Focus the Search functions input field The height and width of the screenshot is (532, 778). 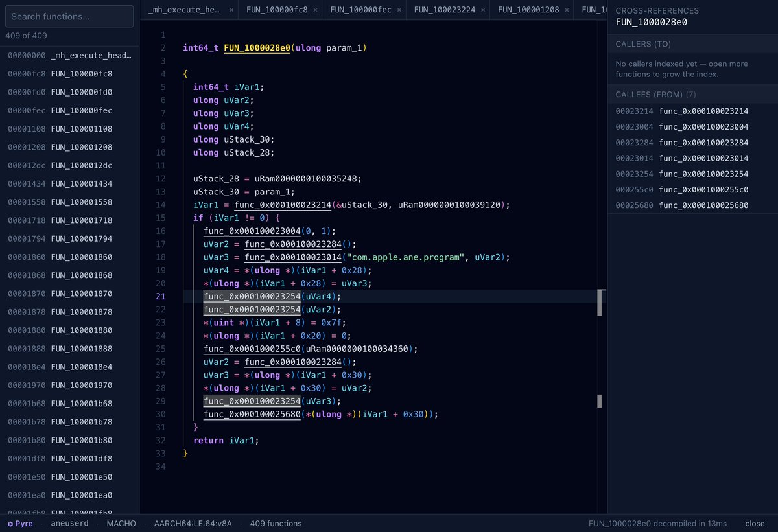69,16
